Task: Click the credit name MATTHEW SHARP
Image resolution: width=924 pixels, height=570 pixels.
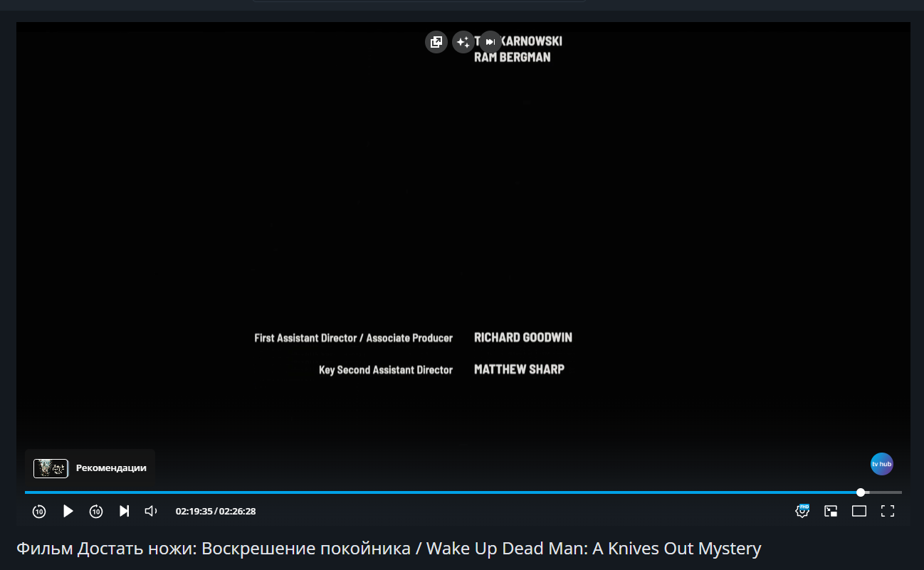Action: [x=519, y=369]
